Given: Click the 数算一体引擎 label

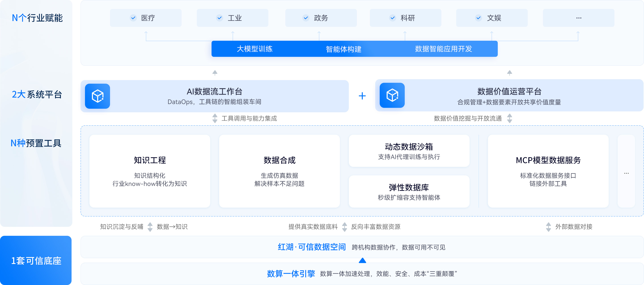Looking at the screenshot, I should coord(291,274).
